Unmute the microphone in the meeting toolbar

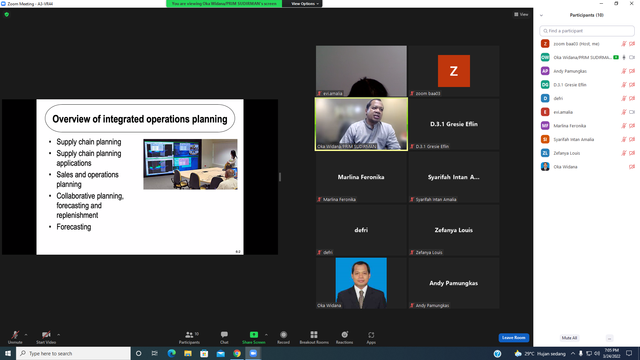(x=15, y=337)
